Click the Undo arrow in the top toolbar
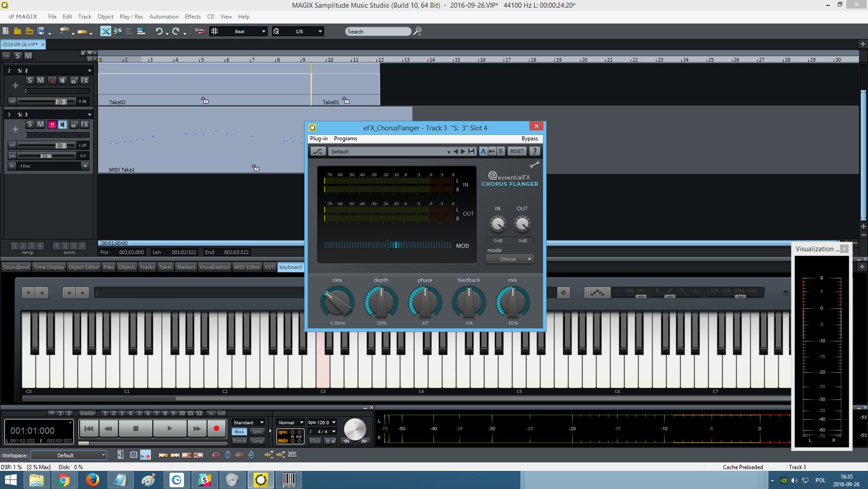868x489 pixels. point(159,31)
